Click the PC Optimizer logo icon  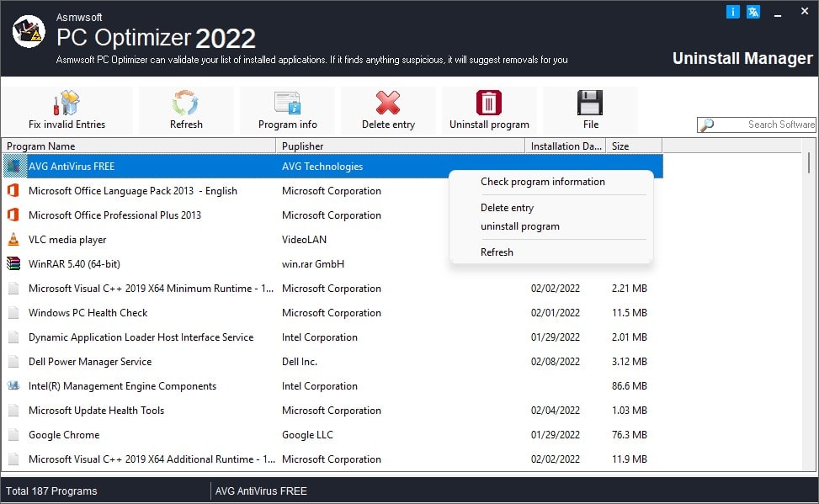(x=29, y=31)
